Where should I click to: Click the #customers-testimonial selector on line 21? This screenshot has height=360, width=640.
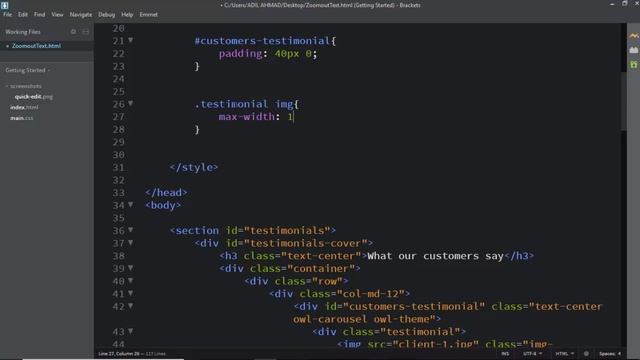tap(262, 41)
